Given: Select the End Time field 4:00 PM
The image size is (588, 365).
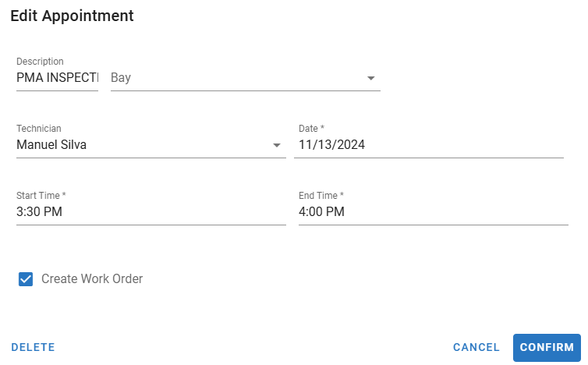Looking at the screenshot, I should (x=432, y=212).
